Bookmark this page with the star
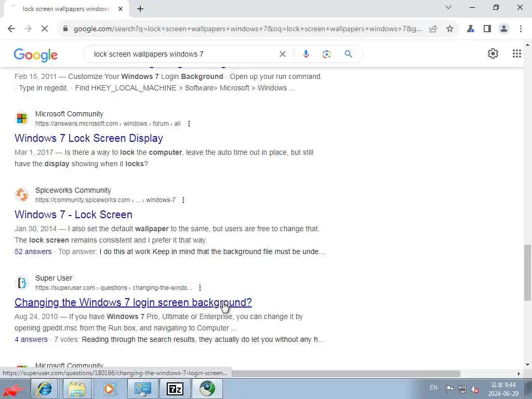The image size is (532, 399). pos(450,29)
